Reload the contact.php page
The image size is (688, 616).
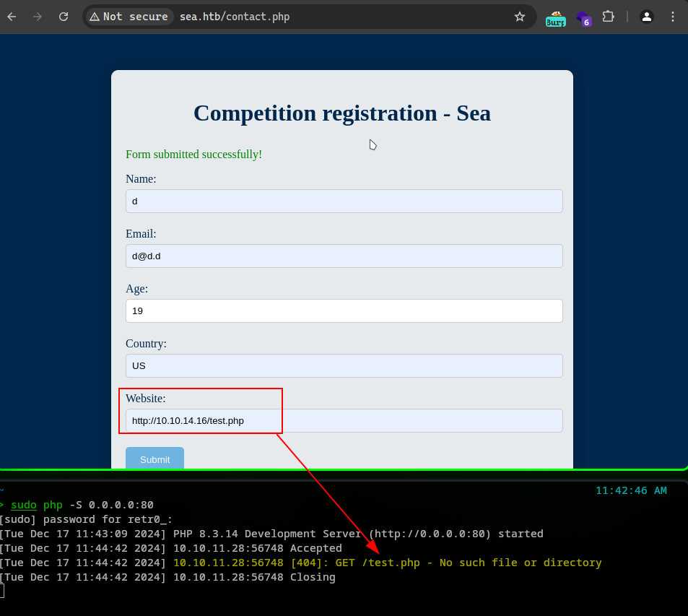[x=64, y=17]
